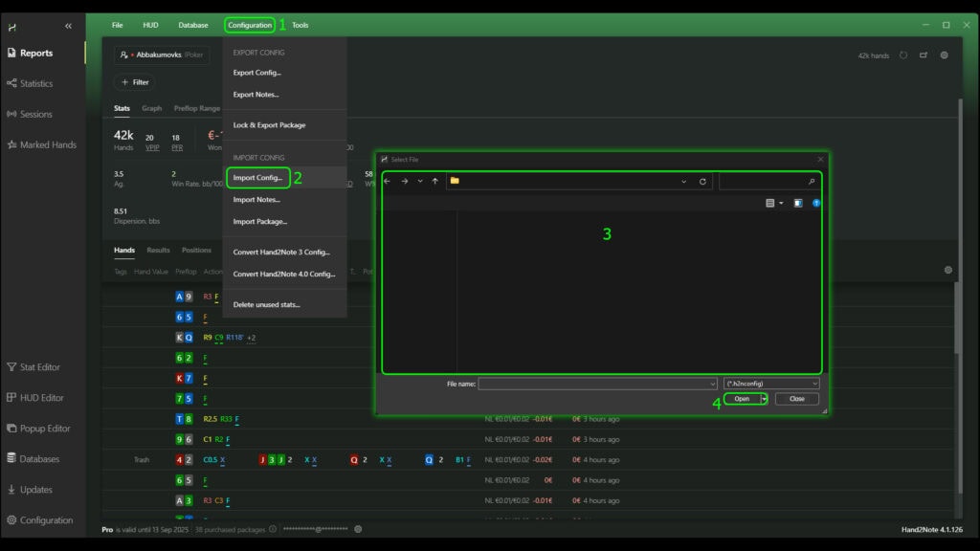Click the gear icon in the report header
Viewport: 980px width, 551px height.
pos(944,55)
